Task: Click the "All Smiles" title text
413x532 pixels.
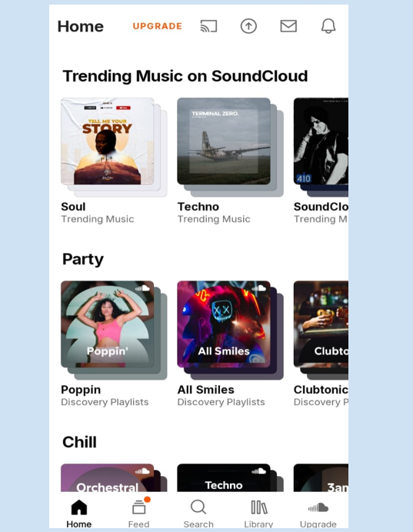Action: [x=205, y=390]
